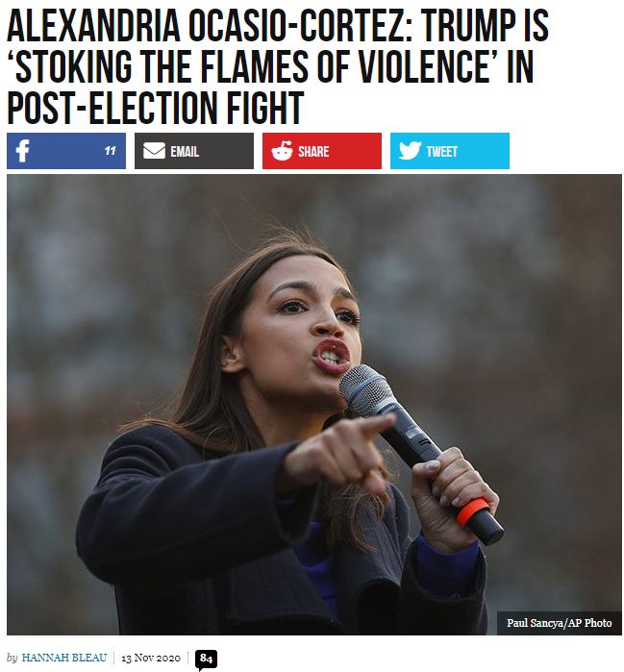Open author HANNAH BLEAU's page

[64, 658]
